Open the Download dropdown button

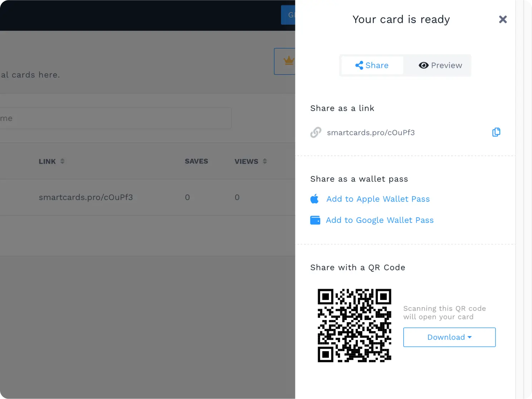(449, 337)
